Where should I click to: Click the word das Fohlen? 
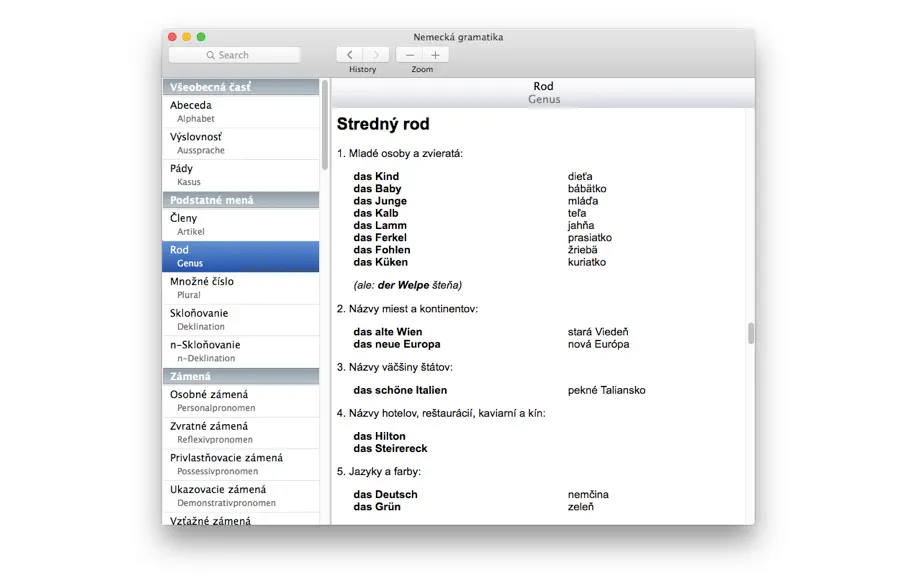coord(382,250)
